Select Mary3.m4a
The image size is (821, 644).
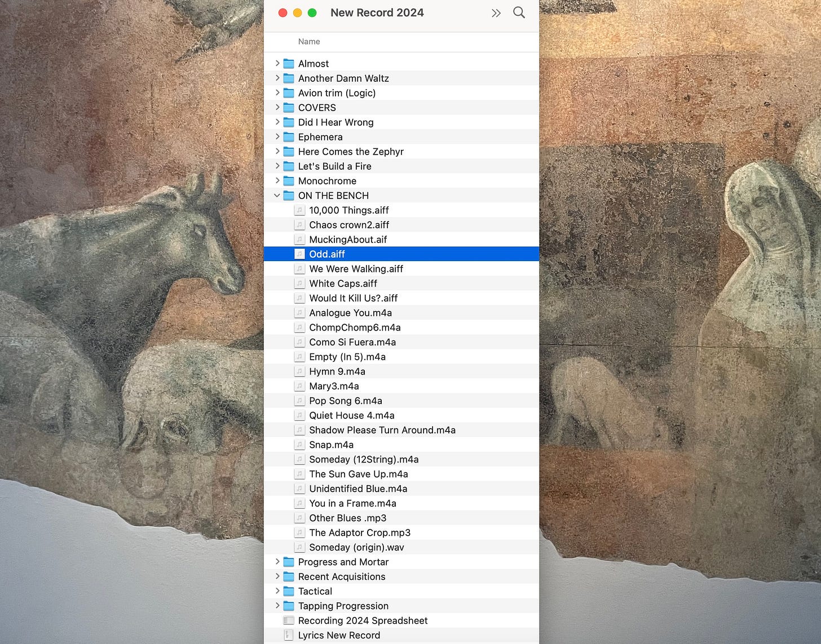pyautogui.click(x=401, y=386)
